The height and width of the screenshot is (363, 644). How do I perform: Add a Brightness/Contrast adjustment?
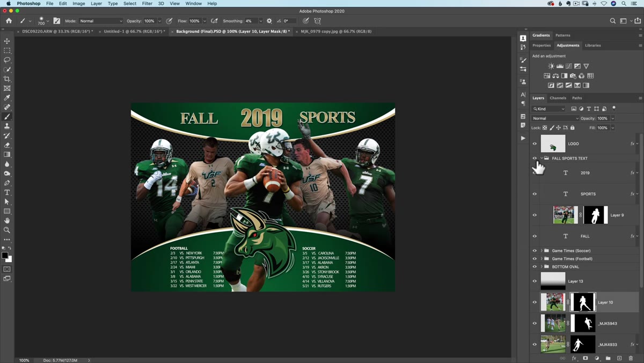pyautogui.click(x=551, y=66)
